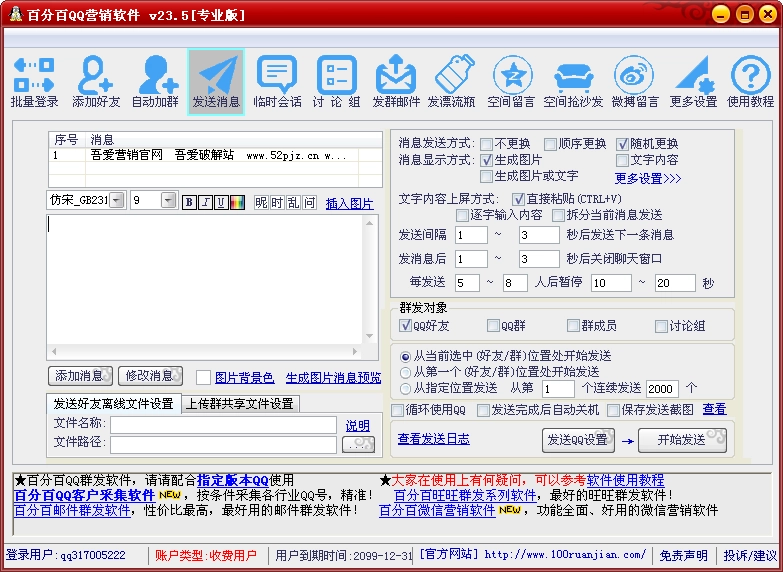Switch to 上传群共享文件设置 tab
783x572 pixels.
click(x=240, y=404)
